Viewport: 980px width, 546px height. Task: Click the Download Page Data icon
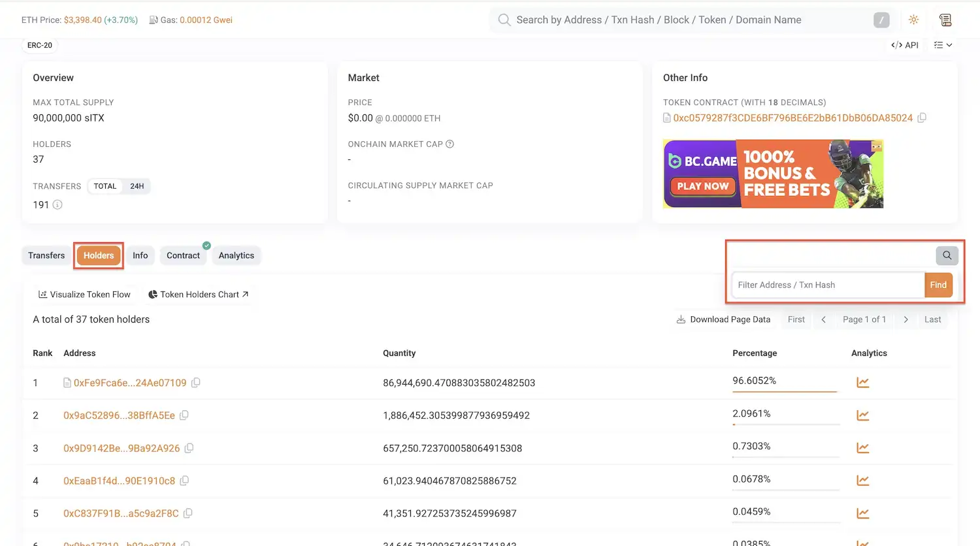pos(681,319)
